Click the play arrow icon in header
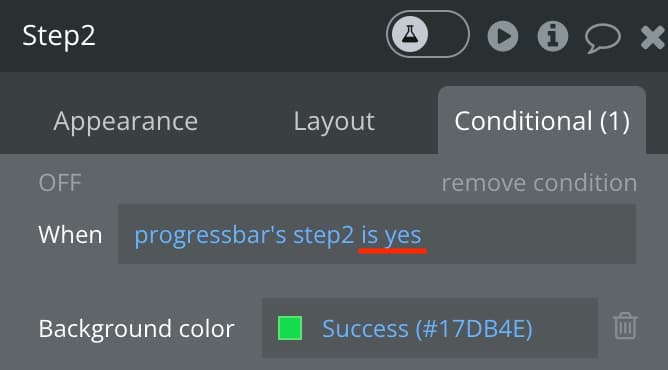 point(503,36)
